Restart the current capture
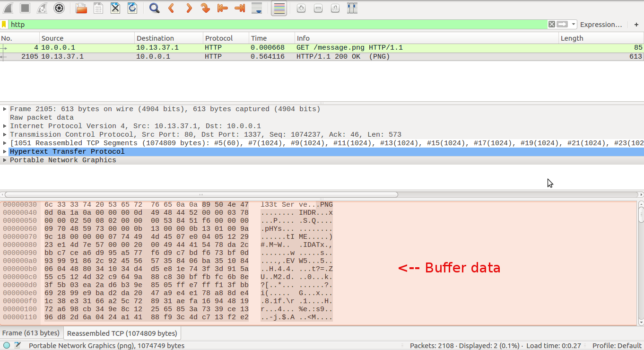Image resolution: width=644 pixels, height=350 pixels. coord(42,8)
